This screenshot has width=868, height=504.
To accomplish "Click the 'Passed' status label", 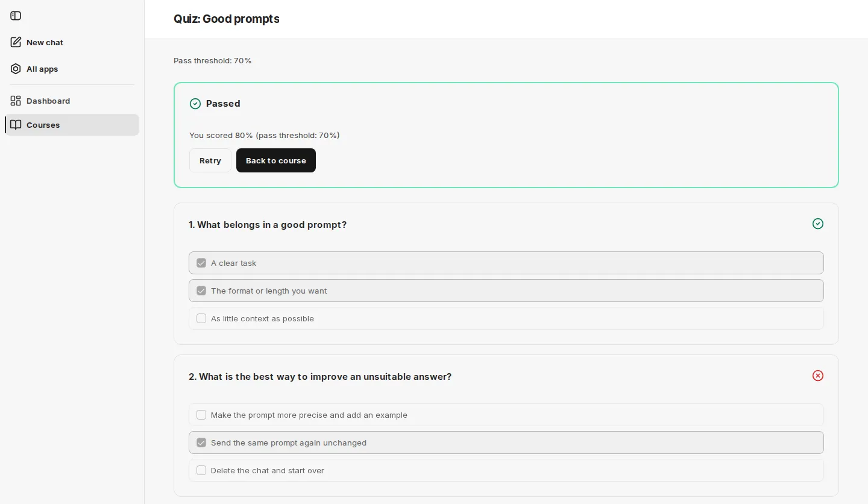I will [223, 104].
